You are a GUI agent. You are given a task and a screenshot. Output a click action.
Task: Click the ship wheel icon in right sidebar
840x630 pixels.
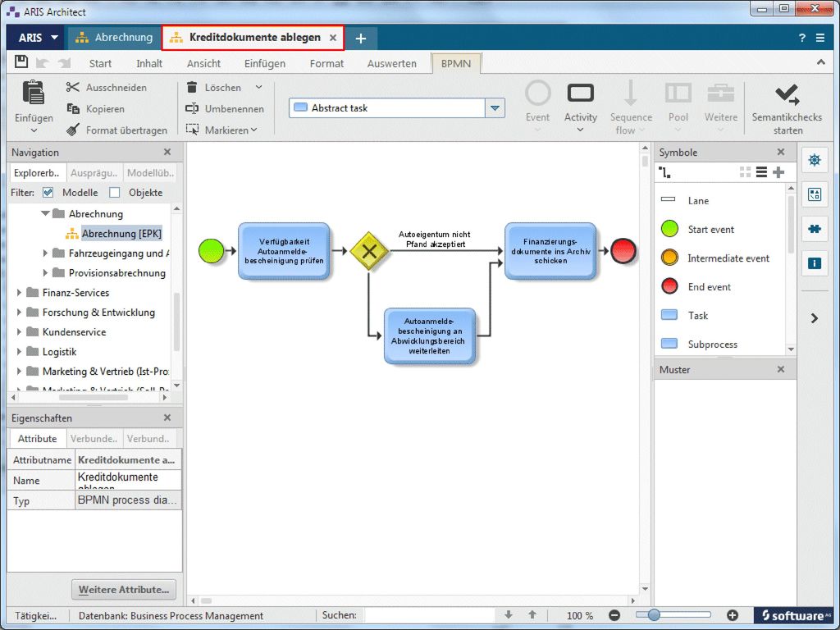tap(815, 160)
